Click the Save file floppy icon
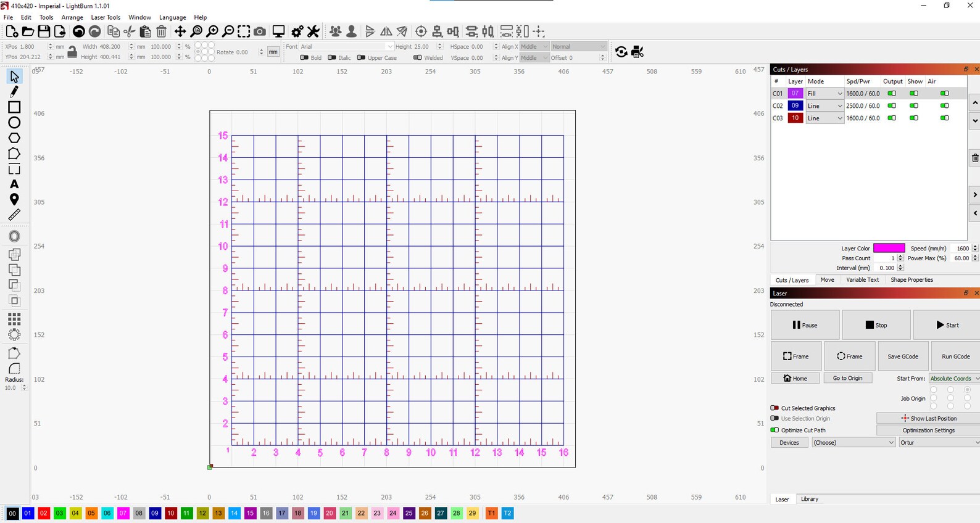Image resolution: width=980 pixels, height=523 pixels. [x=44, y=31]
